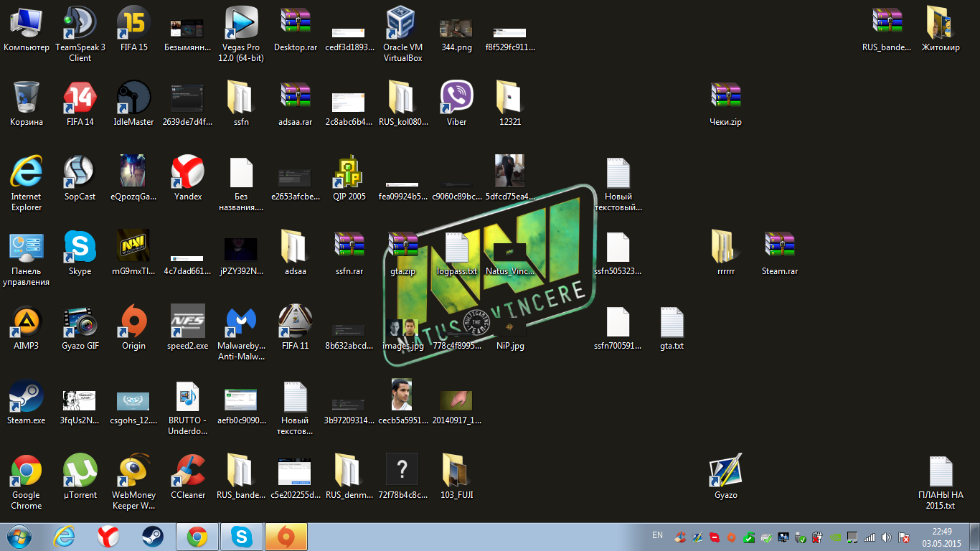Select the FIFA 11 desktop icon
Screen dimensions: 980x551
295,327
